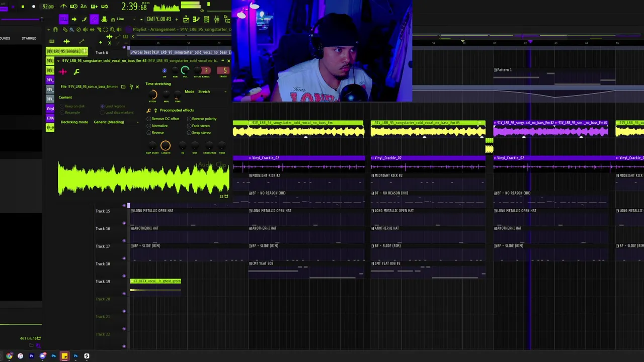
Task: Open channel sampler menu arrow in title
Action: coord(58,61)
